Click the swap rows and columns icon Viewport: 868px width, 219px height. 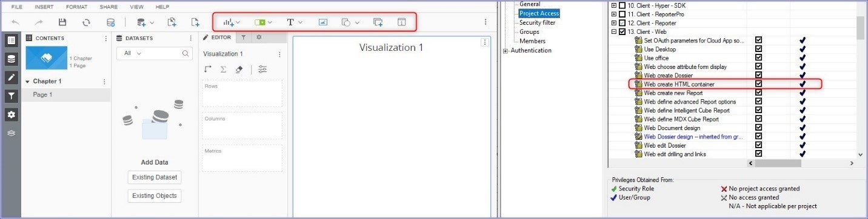pyautogui.click(x=208, y=69)
